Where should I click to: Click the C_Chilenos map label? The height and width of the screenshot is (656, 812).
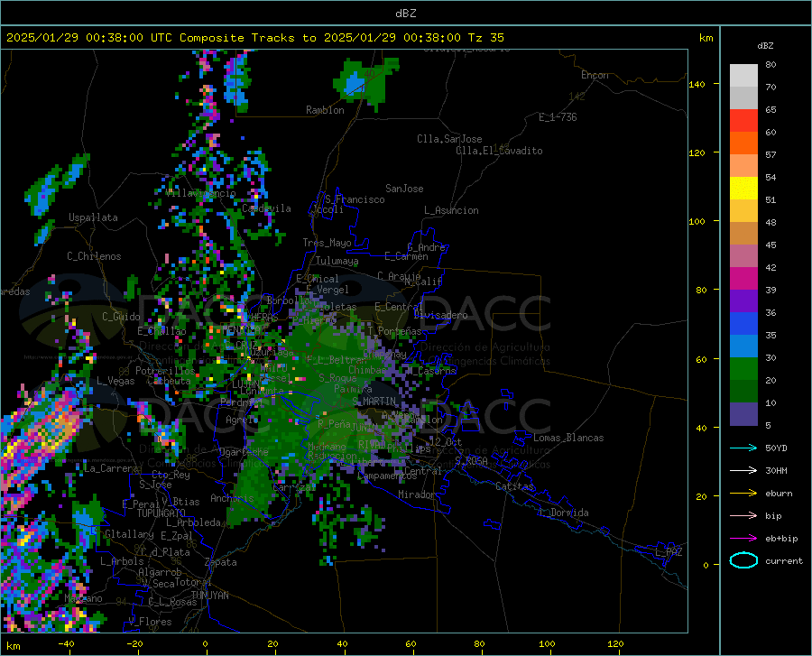click(x=94, y=256)
